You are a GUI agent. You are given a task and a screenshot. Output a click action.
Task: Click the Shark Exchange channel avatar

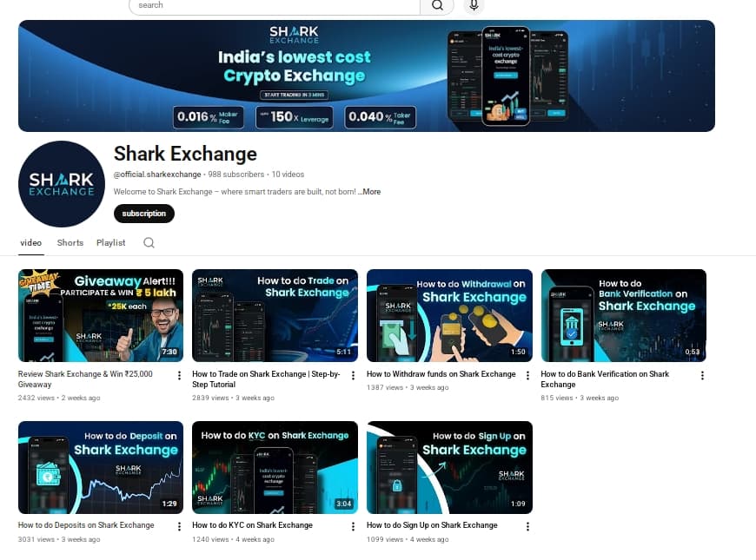61,183
